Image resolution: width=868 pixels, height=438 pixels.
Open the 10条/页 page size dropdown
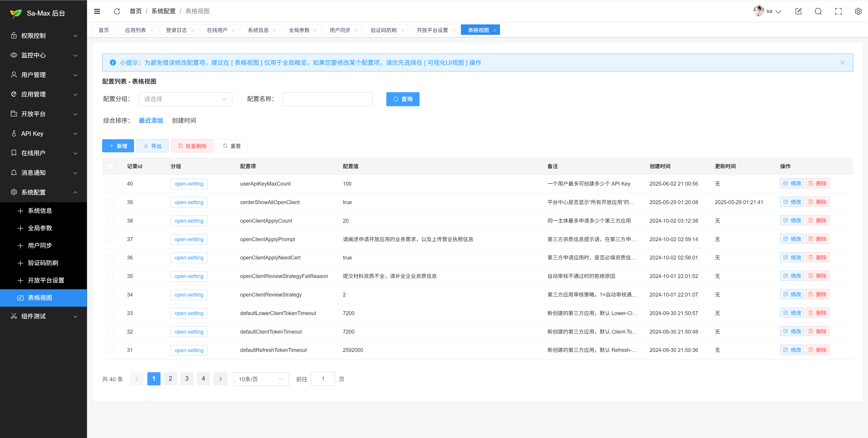pos(261,379)
